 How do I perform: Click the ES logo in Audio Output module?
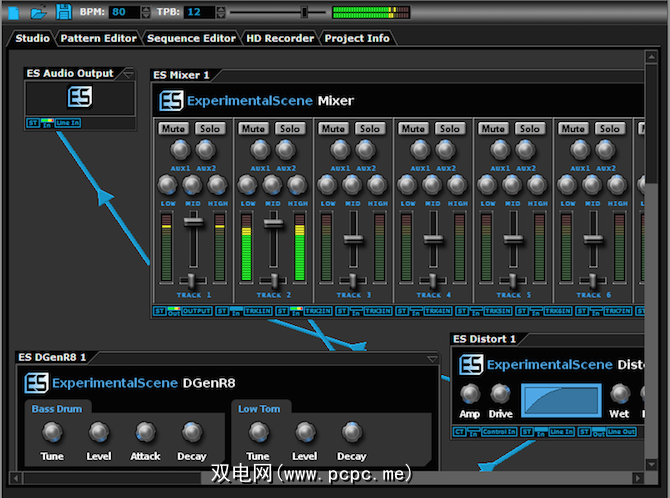tap(80, 97)
